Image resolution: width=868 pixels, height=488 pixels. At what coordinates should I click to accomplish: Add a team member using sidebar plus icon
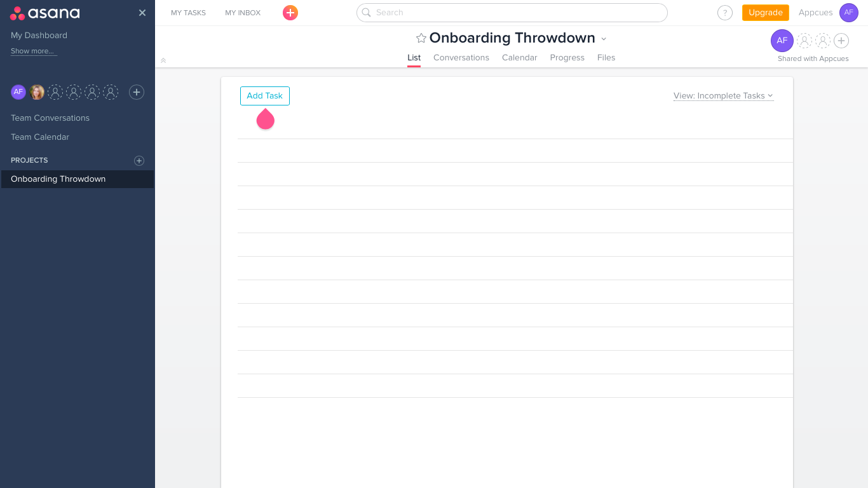137,92
